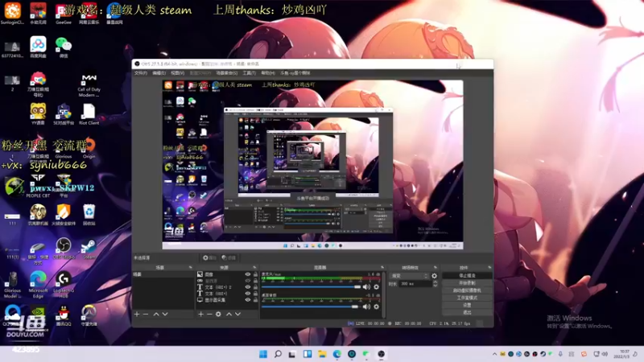The image size is (644, 362).
Task: Pop out the Sources dock panel
Action: 254,268
